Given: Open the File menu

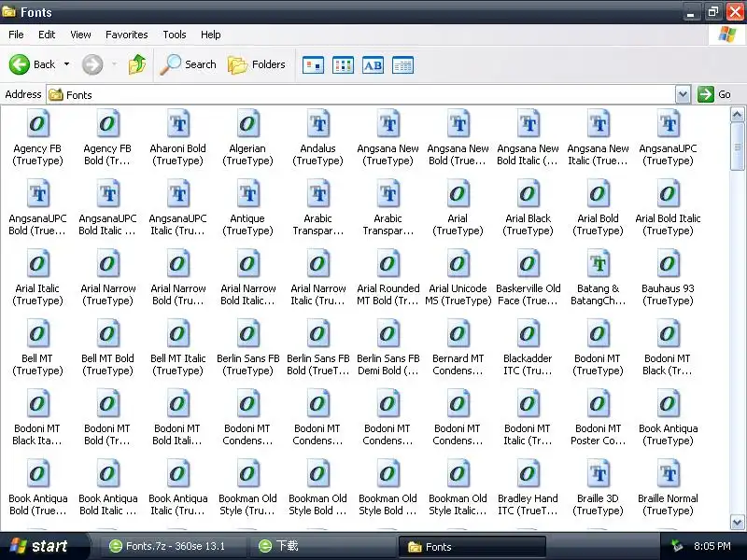Looking at the screenshot, I should [16, 35].
